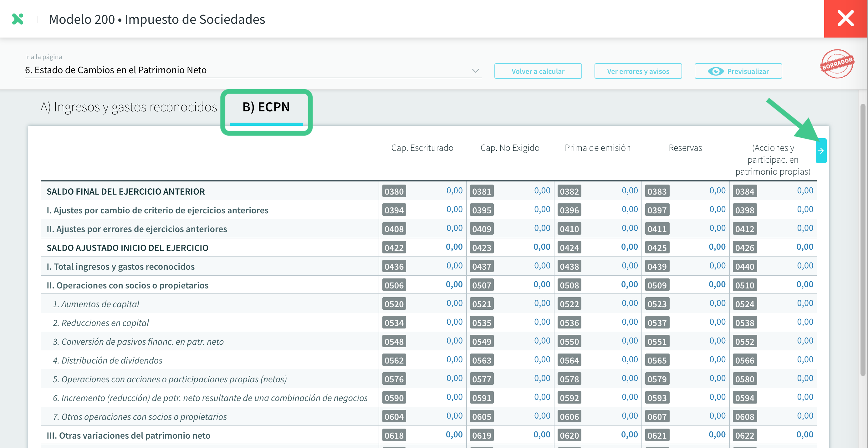
Task: Switch to the 'A) Ingresos y gastos reconocidos' tab
Action: (129, 107)
